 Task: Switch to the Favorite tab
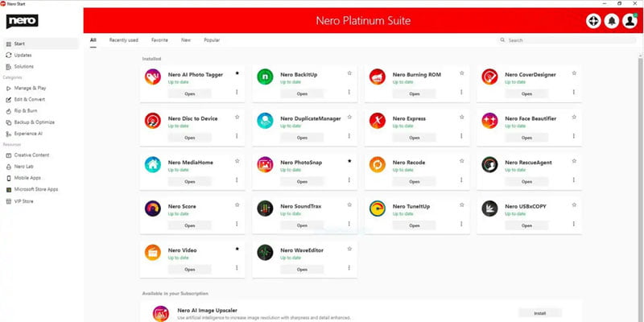[159, 40]
